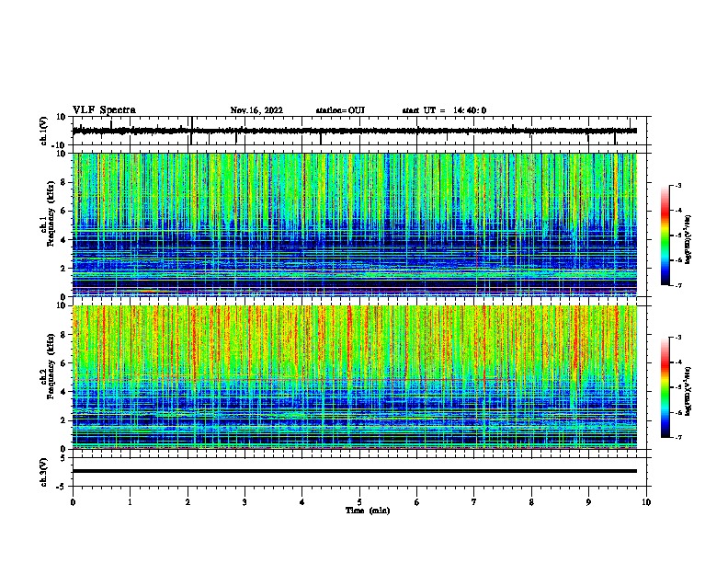Click the "-7" label on ch.1 color bar
Image resolution: width=728 pixels, height=563 pixels.
point(677,285)
